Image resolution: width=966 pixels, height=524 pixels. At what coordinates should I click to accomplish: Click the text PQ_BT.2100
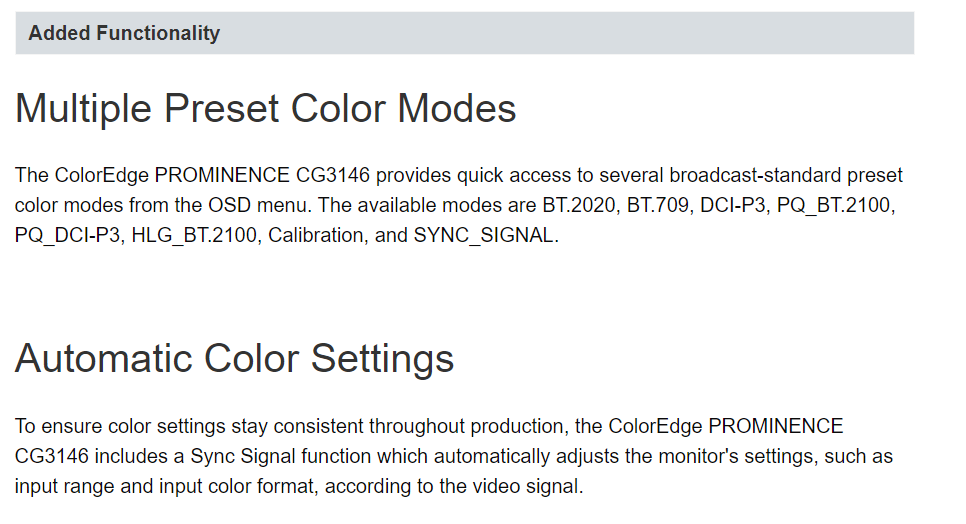coord(836,205)
